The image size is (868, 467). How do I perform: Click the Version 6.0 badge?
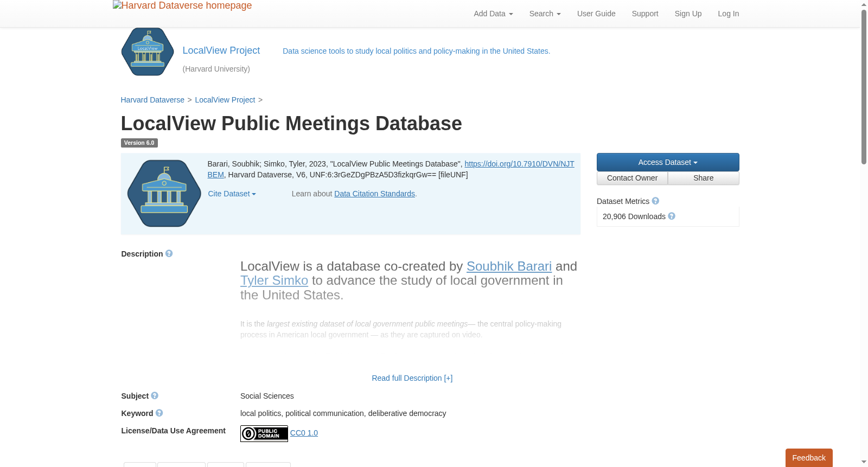tap(139, 143)
